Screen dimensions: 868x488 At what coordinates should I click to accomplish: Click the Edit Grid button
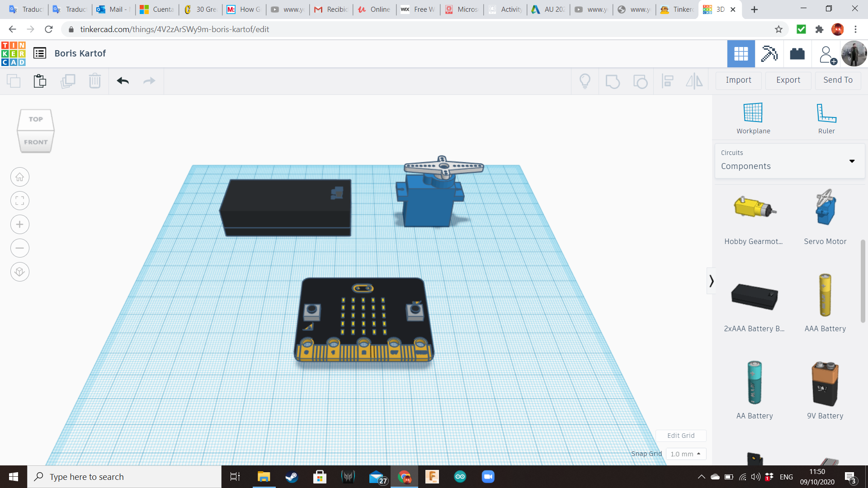pos(681,435)
